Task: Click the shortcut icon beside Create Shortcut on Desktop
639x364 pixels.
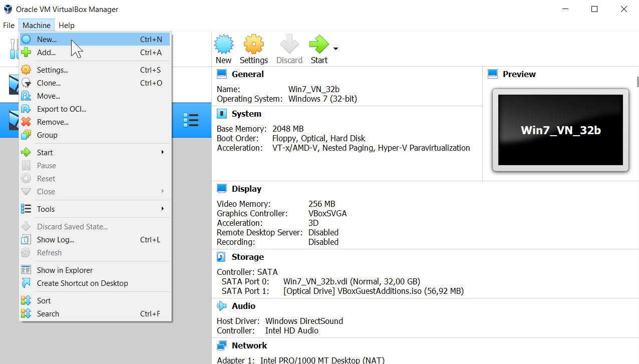Action: click(x=26, y=283)
